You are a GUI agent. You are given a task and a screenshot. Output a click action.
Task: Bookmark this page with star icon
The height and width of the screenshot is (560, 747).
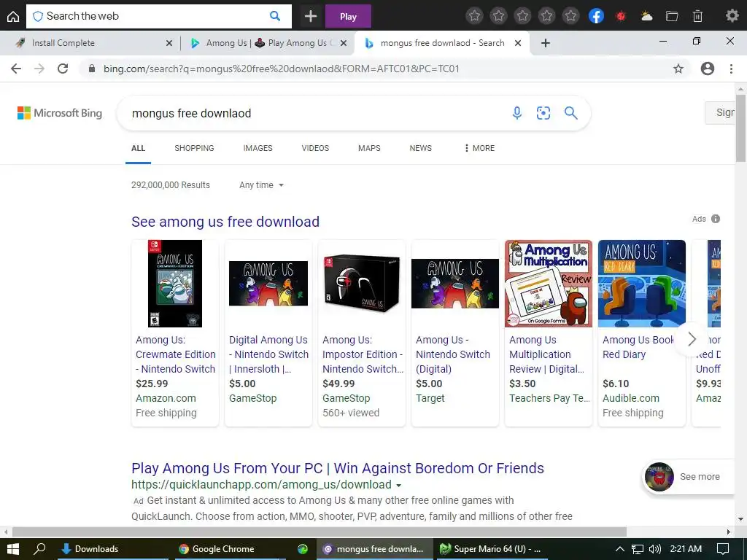click(x=678, y=69)
